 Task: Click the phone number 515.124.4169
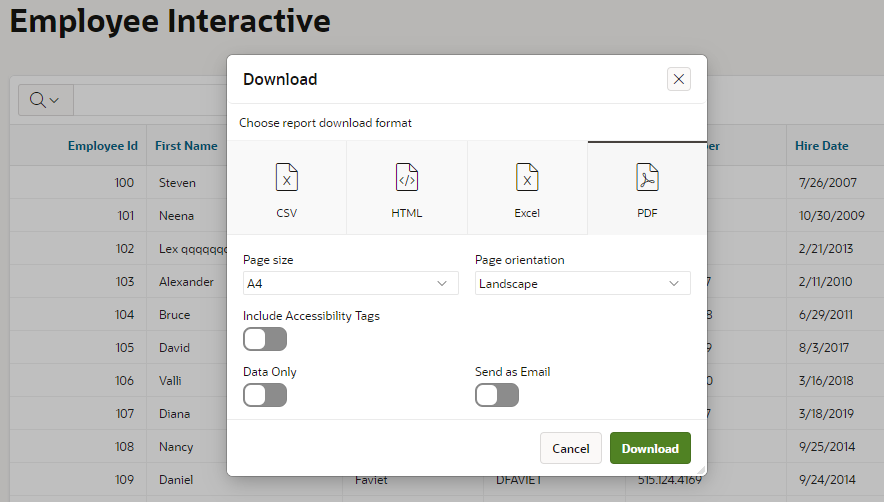click(670, 480)
